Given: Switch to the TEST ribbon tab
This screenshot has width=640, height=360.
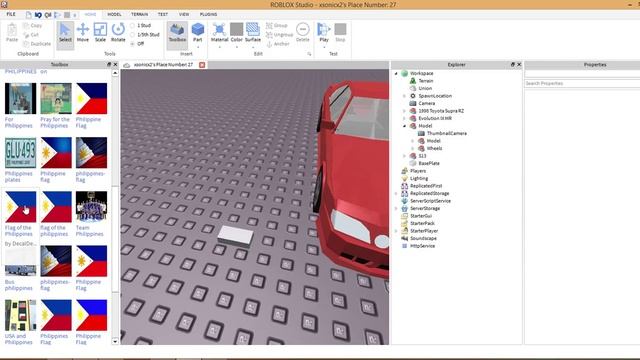Looking at the screenshot, I should point(163,14).
